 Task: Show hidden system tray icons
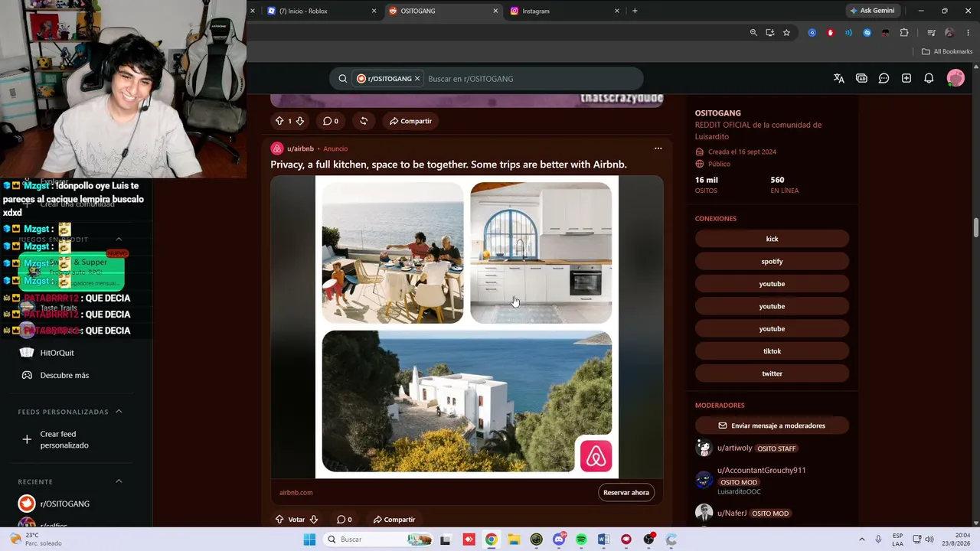click(861, 540)
